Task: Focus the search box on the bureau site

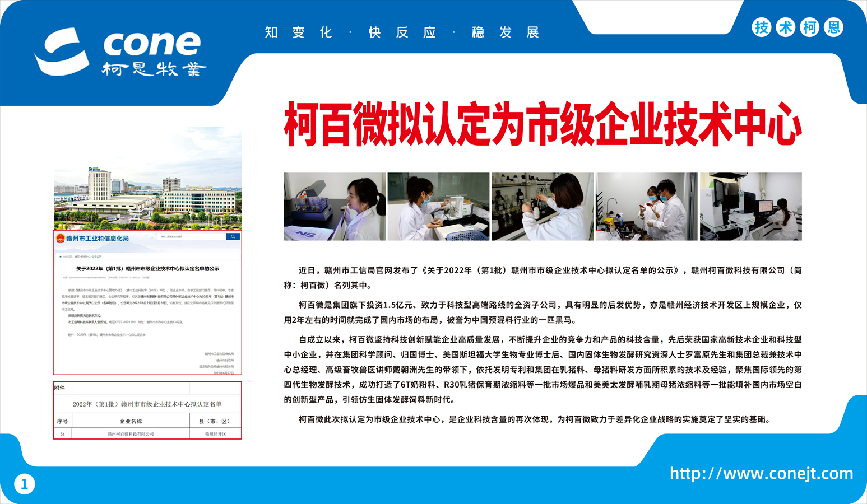Action: pos(192,237)
